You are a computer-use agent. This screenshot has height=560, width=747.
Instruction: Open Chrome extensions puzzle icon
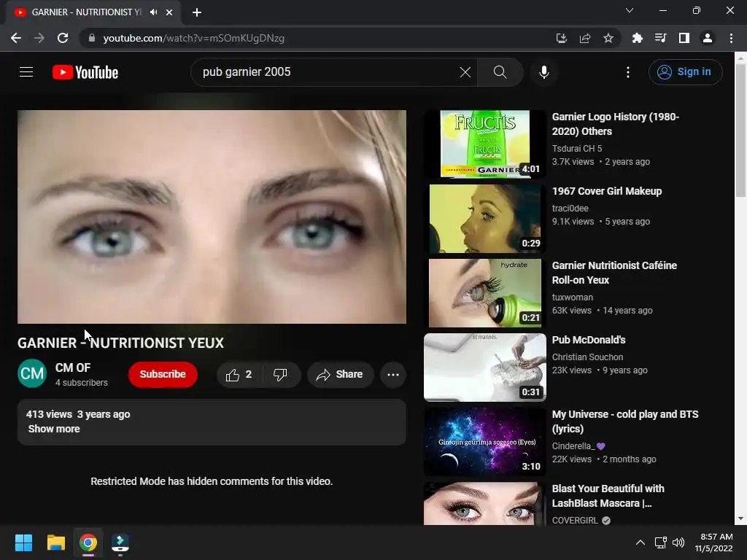(x=637, y=38)
